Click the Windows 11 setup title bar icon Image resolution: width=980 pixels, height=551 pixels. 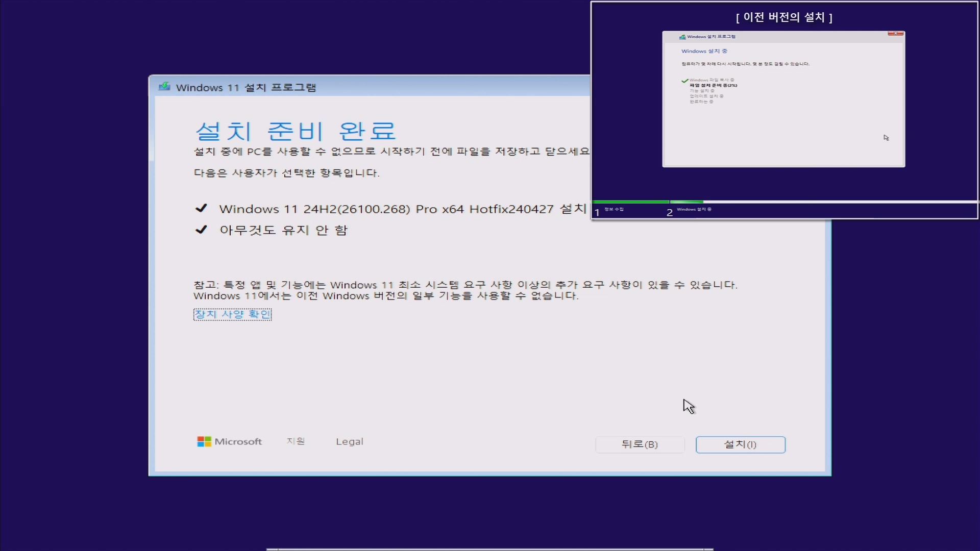(x=164, y=87)
